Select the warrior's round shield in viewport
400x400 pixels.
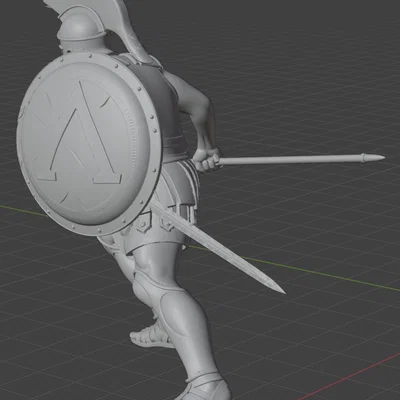(x=89, y=144)
